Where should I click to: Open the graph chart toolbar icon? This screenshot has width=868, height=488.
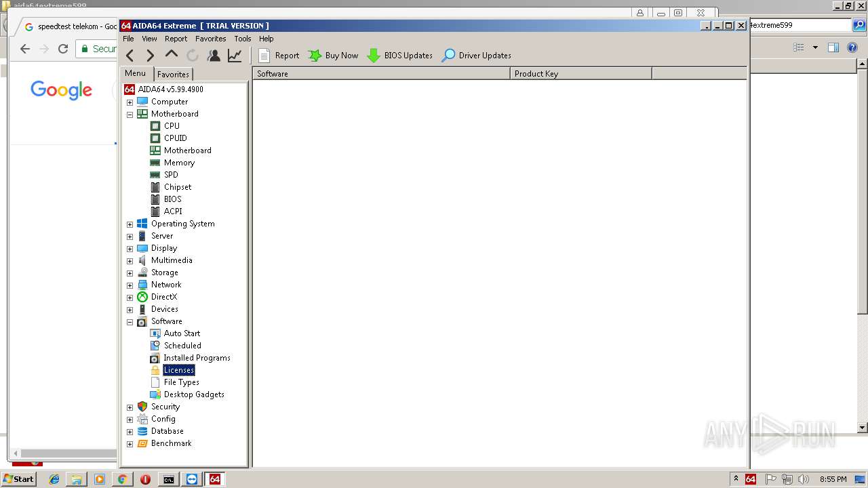[x=235, y=56]
